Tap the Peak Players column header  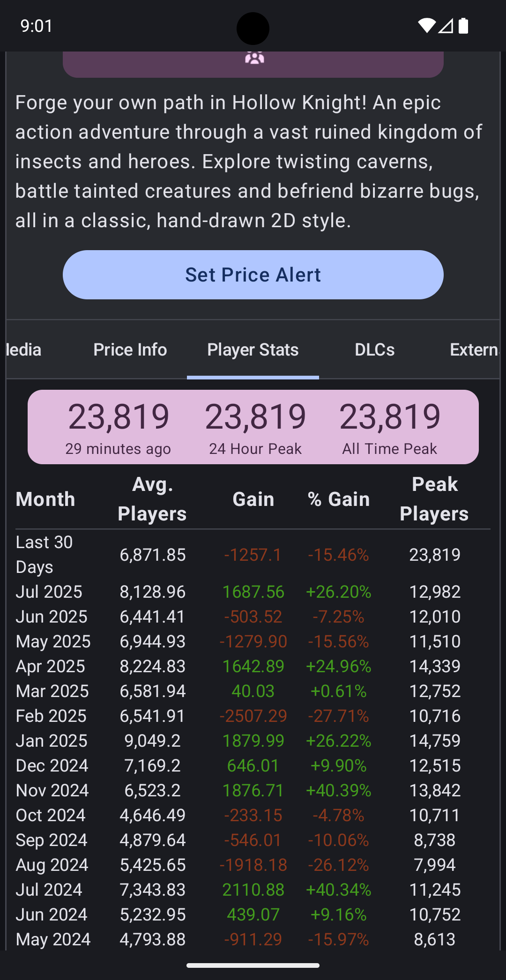(x=434, y=499)
